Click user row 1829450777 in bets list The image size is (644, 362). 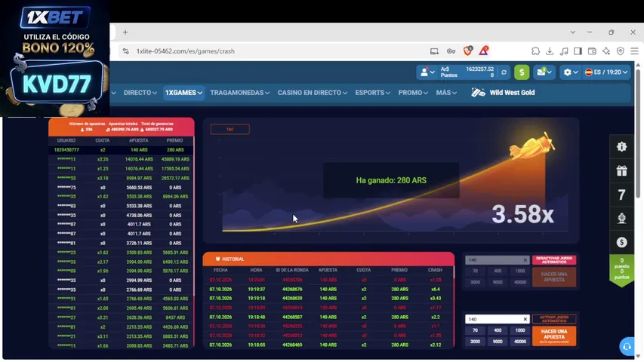coord(121,150)
